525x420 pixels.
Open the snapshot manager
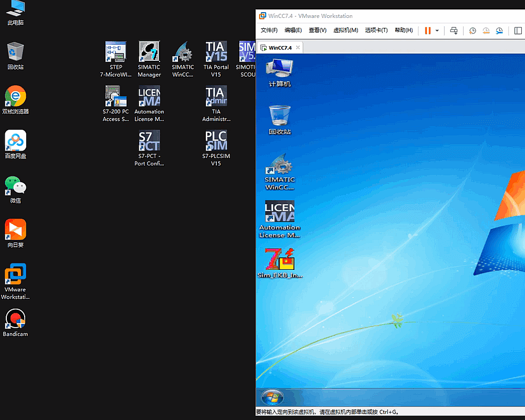click(x=500, y=30)
